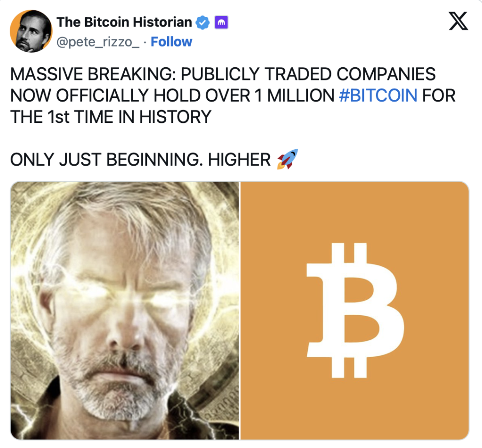Click the X logo icon
Image resolution: width=482 pixels, height=448 pixels.
pos(458,21)
